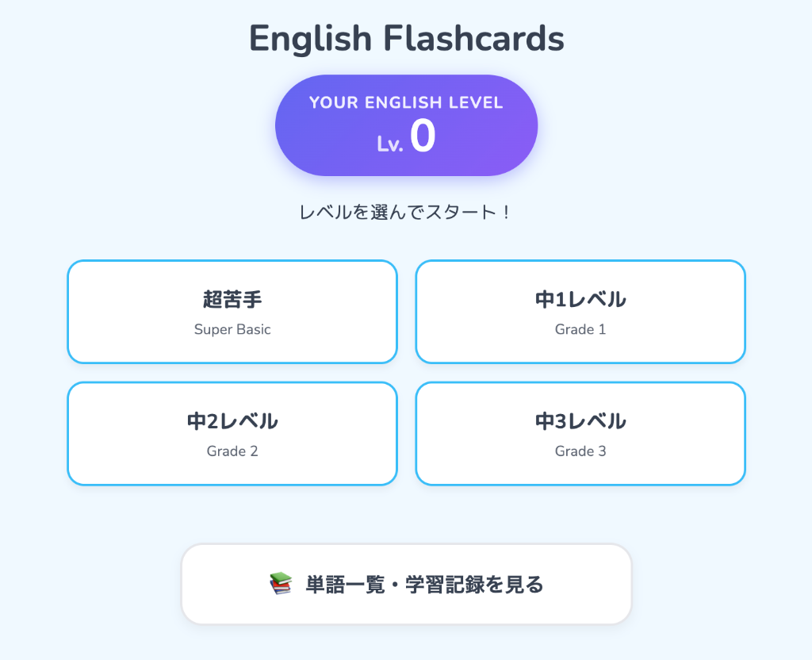Select the 超苦手 (Super Basic) level card
This screenshot has height=660, width=812.
click(232, 311)
